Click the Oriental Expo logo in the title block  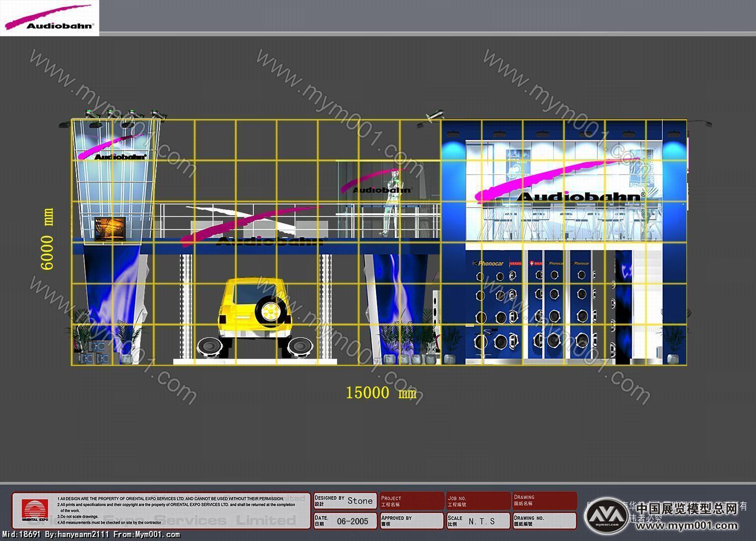(35, 510)
